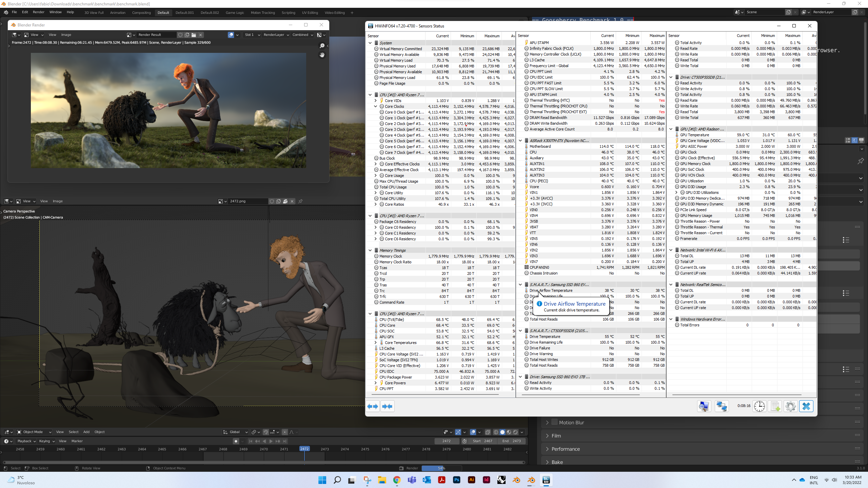Viewport: 868px width, 488px height.
Task: Click the Marker button in timeline header
Action: (77, 441)
